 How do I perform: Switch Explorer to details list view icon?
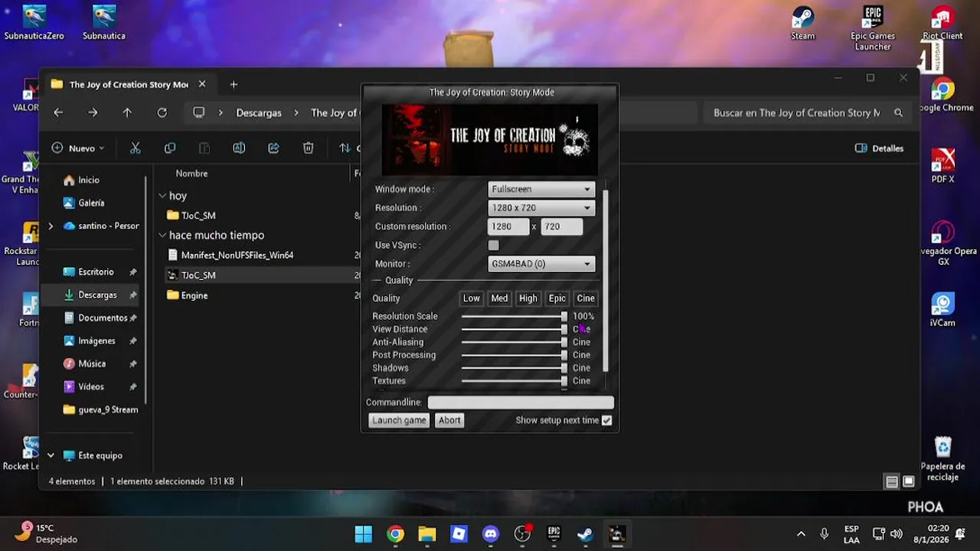(892, 481)
